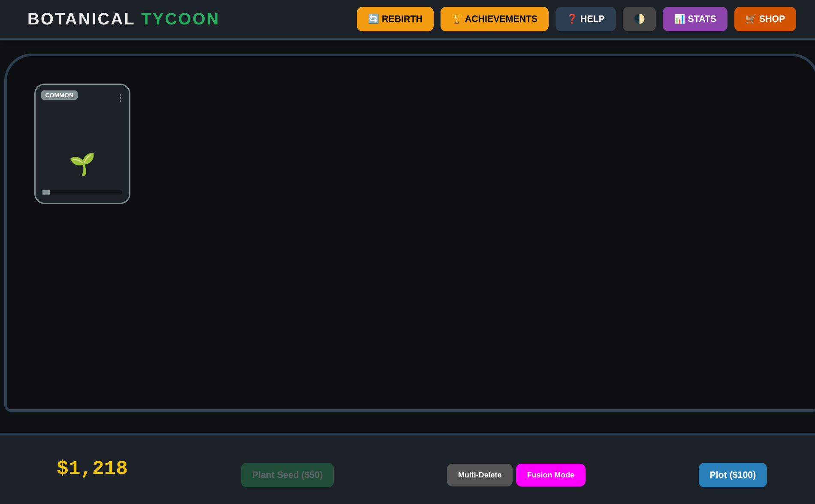Open the Shop
Screen dimensions: 815x504
pyautogui.click(x=765, y=19)
